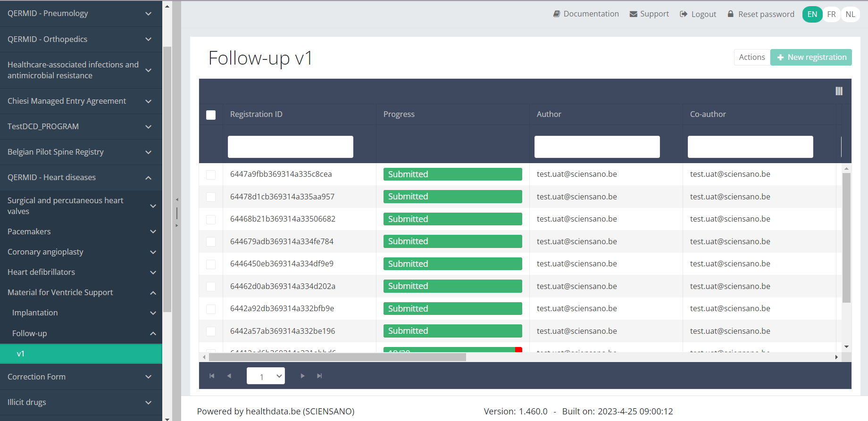
Task: Go to the next page arrow
Action: coord(302,376)
